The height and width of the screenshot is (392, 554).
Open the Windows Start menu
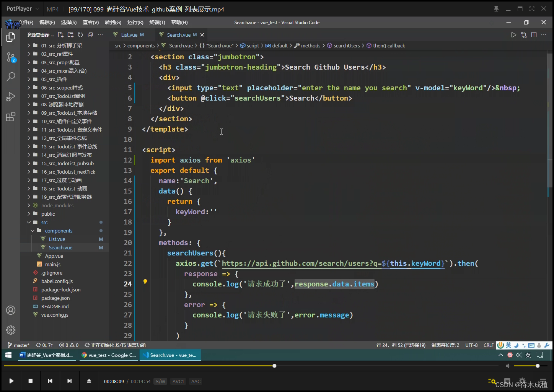[x=8, y=355]
